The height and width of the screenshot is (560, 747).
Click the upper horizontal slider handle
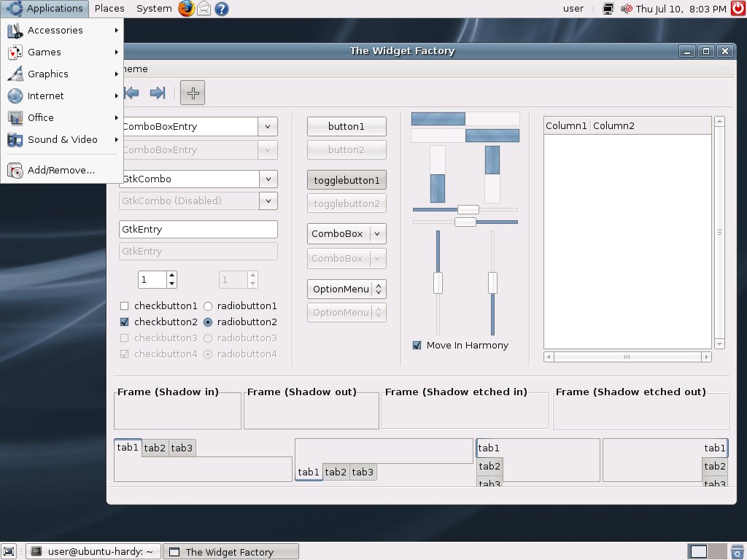click(x=468, y=209)
